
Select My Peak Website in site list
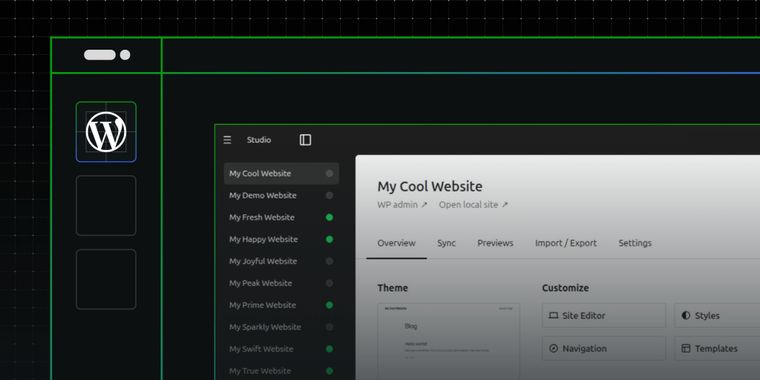pos(281,283)
